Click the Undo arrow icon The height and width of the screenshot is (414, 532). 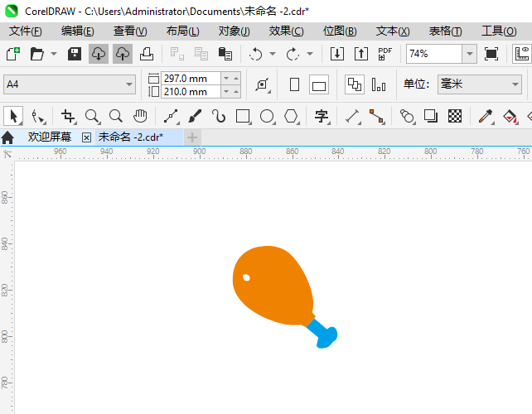click(255, 54)
